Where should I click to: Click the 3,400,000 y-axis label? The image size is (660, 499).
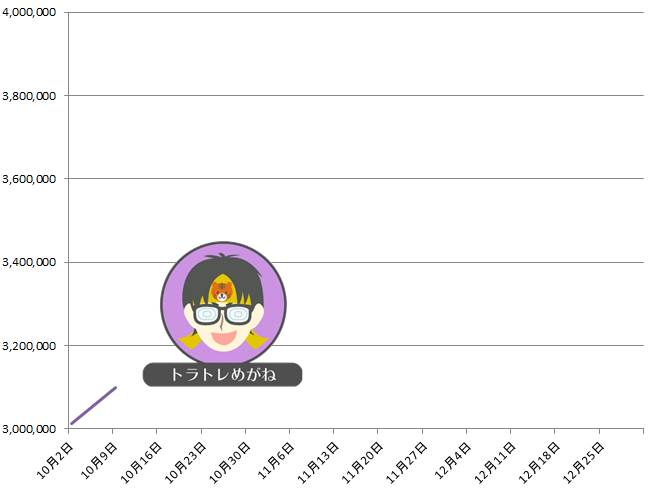pyautogui.click(x=29, y=262)
